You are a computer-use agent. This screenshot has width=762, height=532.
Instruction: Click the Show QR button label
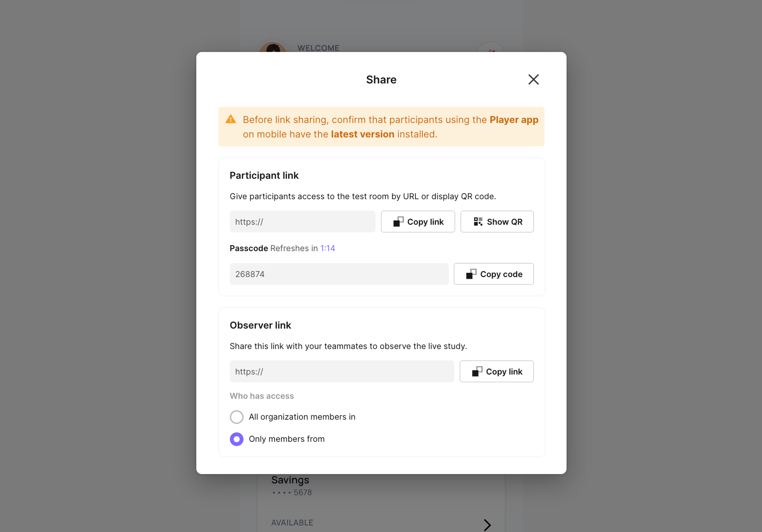(x=505, y=222)
